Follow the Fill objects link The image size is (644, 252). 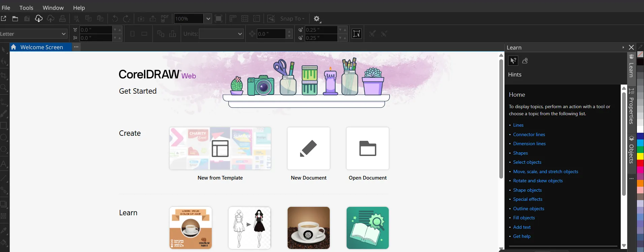(x=524, y=218)
